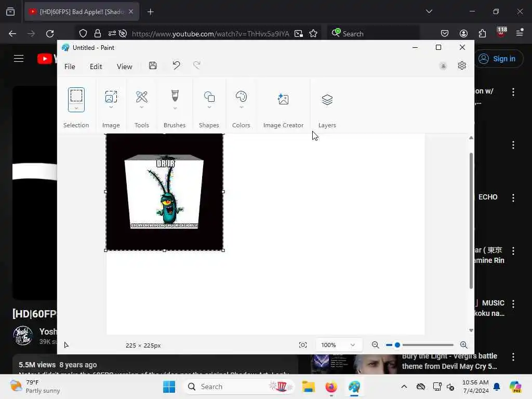The width and height of the screenshot is (532, 399).
Task: Click the Paint scrollbar down arrow
Action: point(471,330)
